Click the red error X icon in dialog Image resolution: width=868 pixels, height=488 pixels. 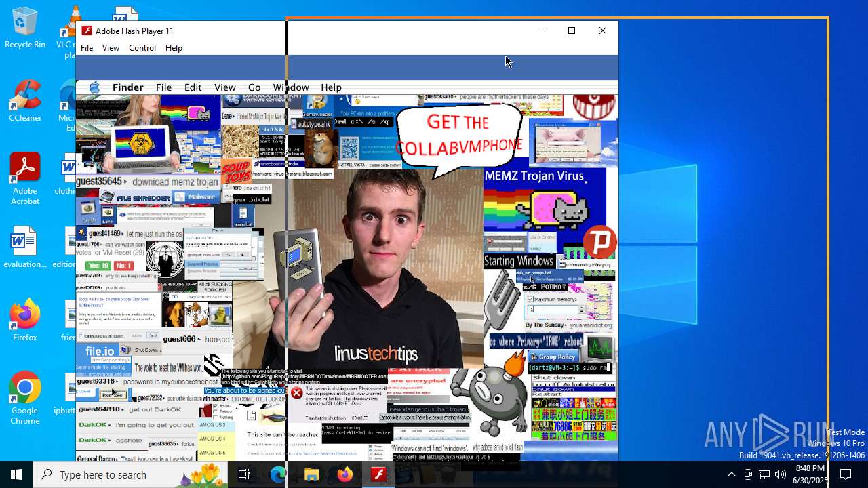coord(297,393)
